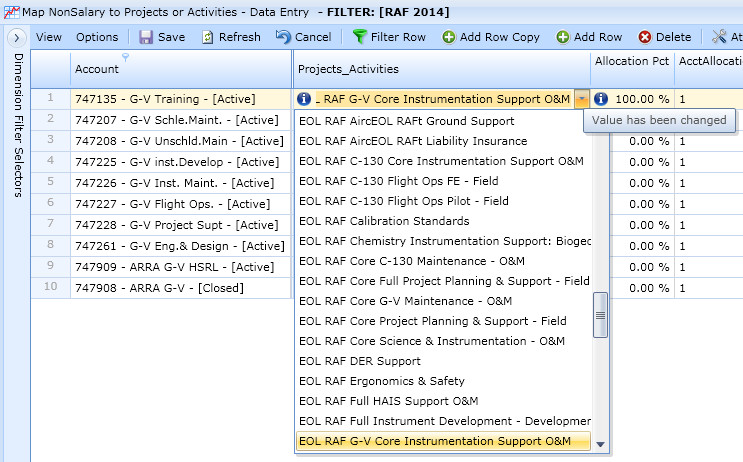Screen dimensions: 743x462
Task: Click the Projects_Activities combo field in row 1
Action: click(444, 99)
